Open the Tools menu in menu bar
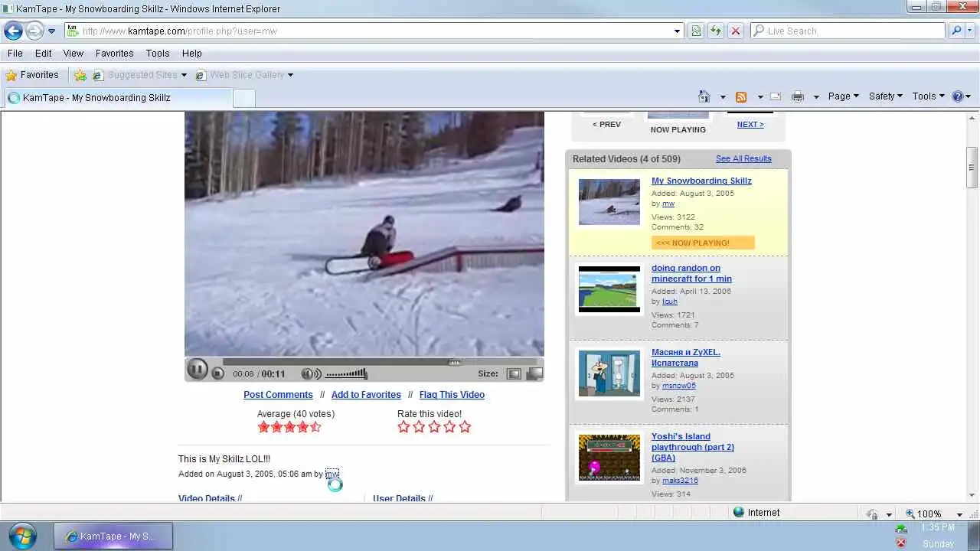This screenshot has width=980, height=551. (158, 54)
